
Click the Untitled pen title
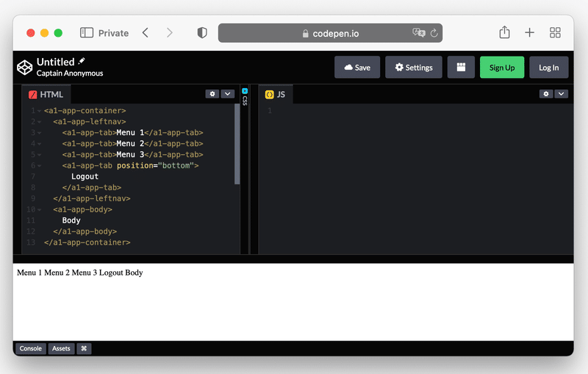56,62
